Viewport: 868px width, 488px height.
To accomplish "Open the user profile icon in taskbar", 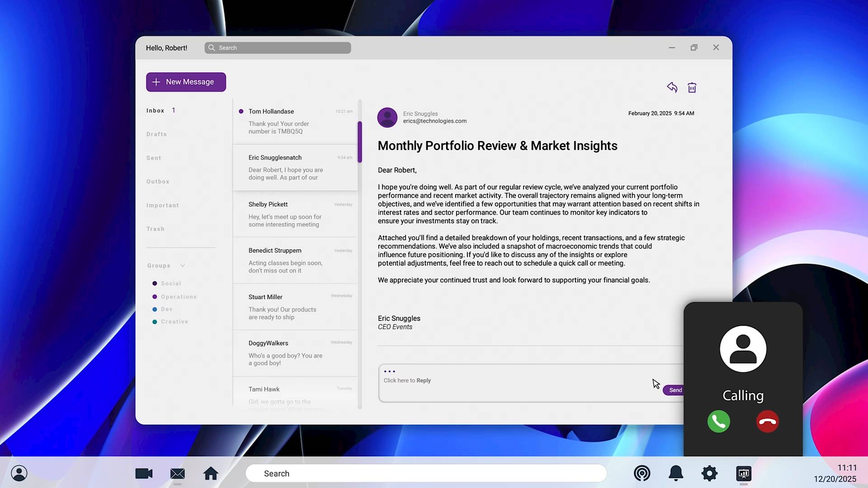I will coord(19,473).
